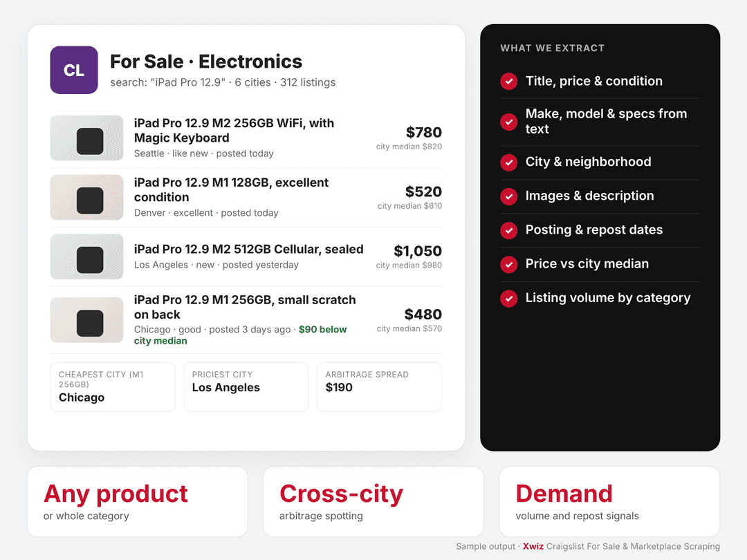Click checkmark icon beside Posting & repost dates
The height and width of the screenshot is (560, 747).
509,230
